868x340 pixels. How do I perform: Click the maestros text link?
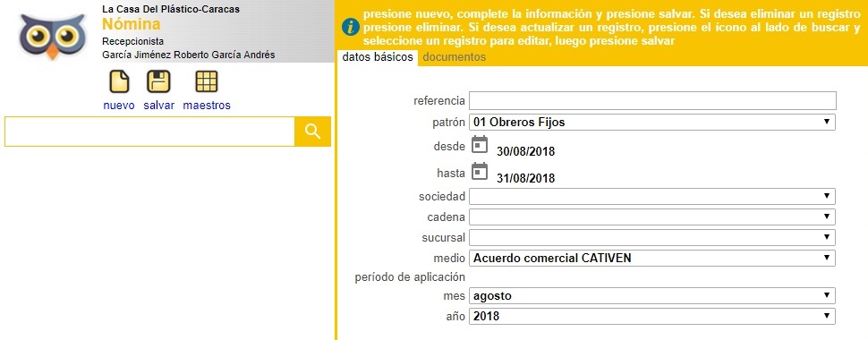pos(207,106)
